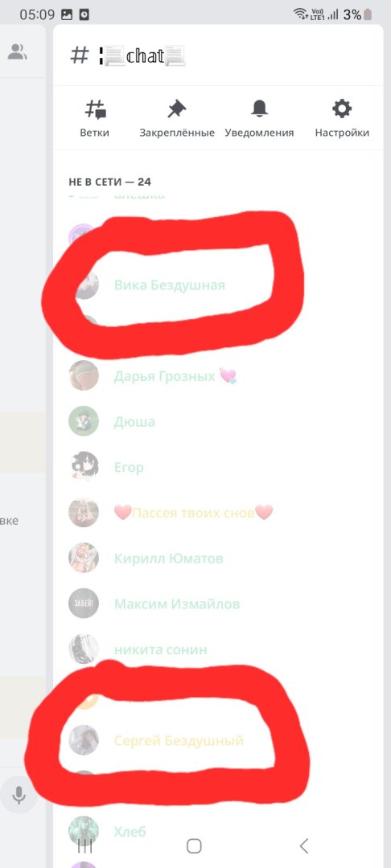Image resolution: width=391 pixels, height=868 pixels.
Task: Select member Хлеб
Action: (x=220, y=831)
